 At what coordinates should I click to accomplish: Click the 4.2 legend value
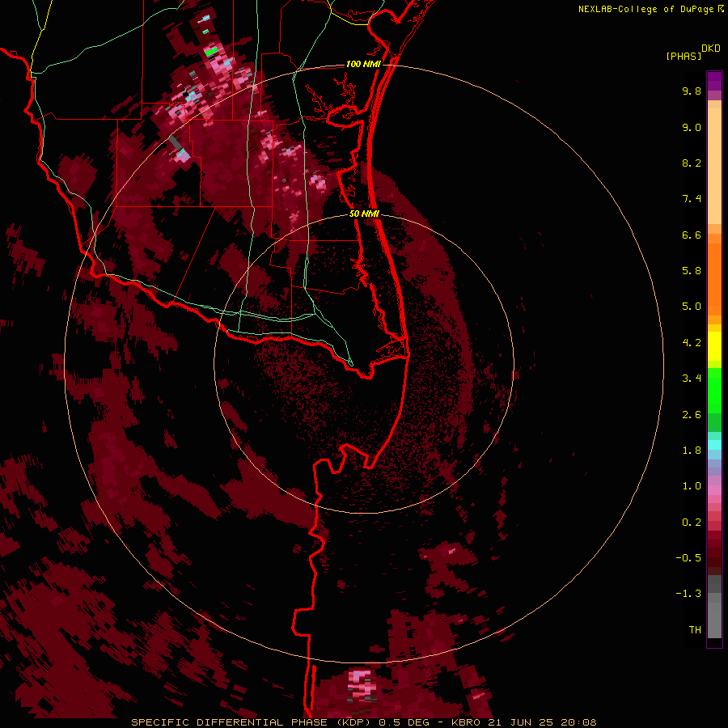point(692,343)
